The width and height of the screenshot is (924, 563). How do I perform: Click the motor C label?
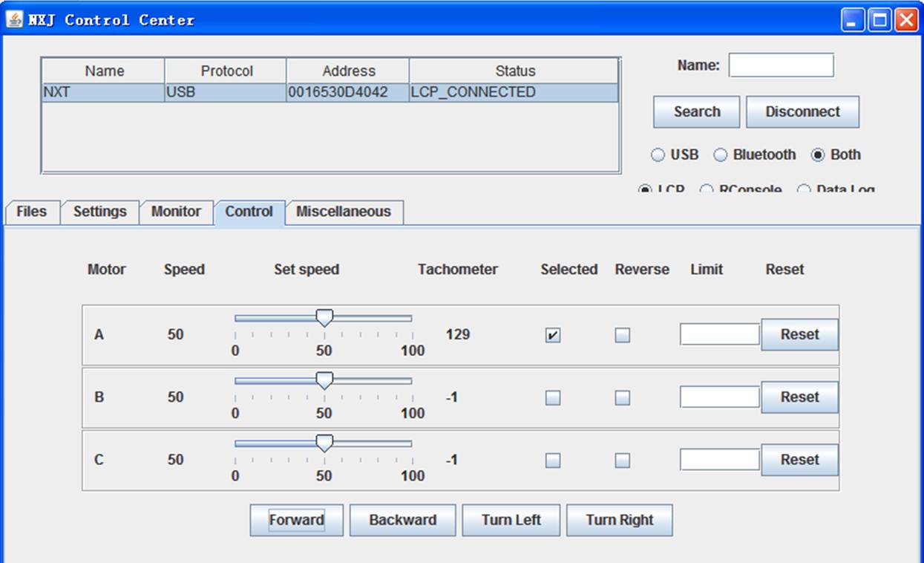click(99, 460)
